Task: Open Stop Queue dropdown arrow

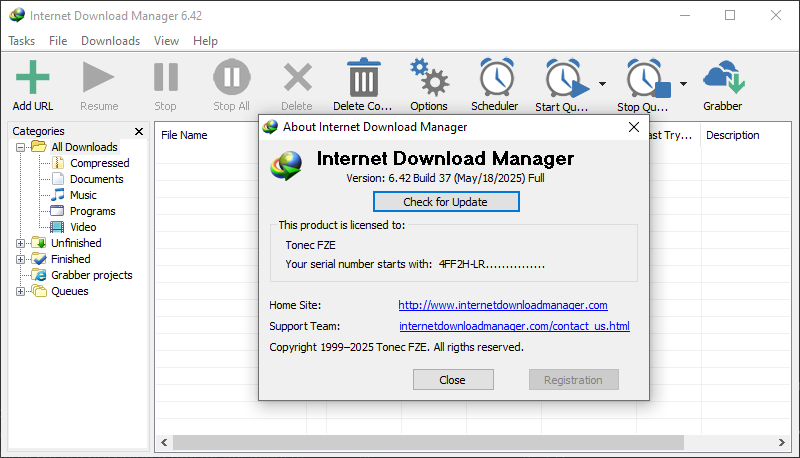Action: pyautogui.click(x=684, y=84)
